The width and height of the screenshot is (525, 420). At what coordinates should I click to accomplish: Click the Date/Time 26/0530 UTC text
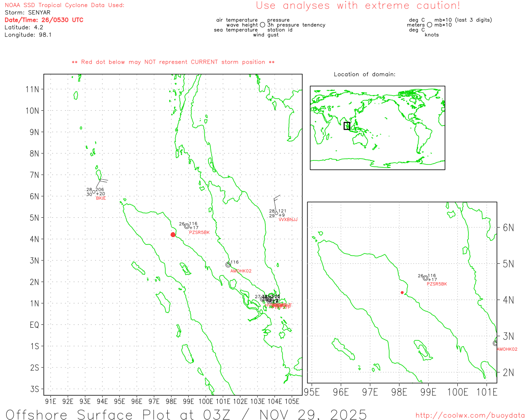pyautogui.click(x=44, y=20)
